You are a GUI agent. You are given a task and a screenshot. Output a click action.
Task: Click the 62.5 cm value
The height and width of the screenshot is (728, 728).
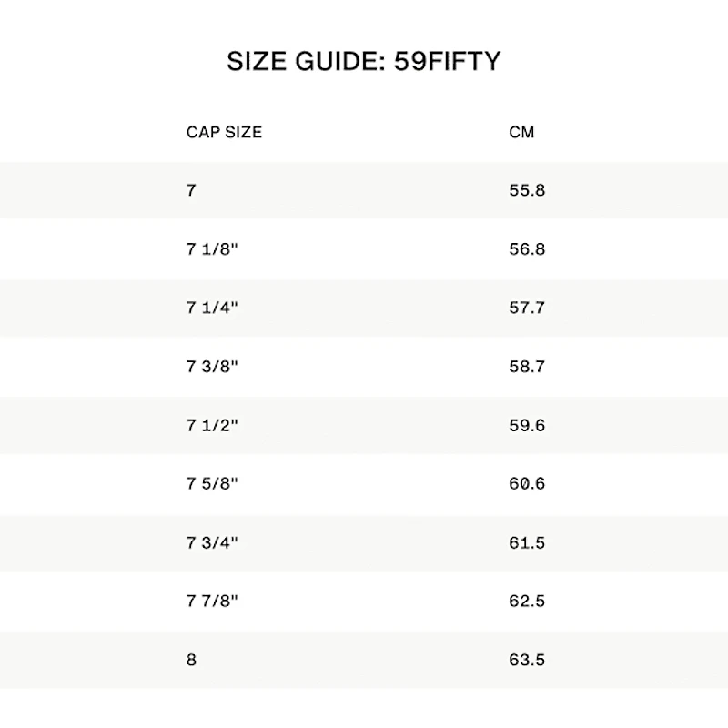click(x=527, y=602)
